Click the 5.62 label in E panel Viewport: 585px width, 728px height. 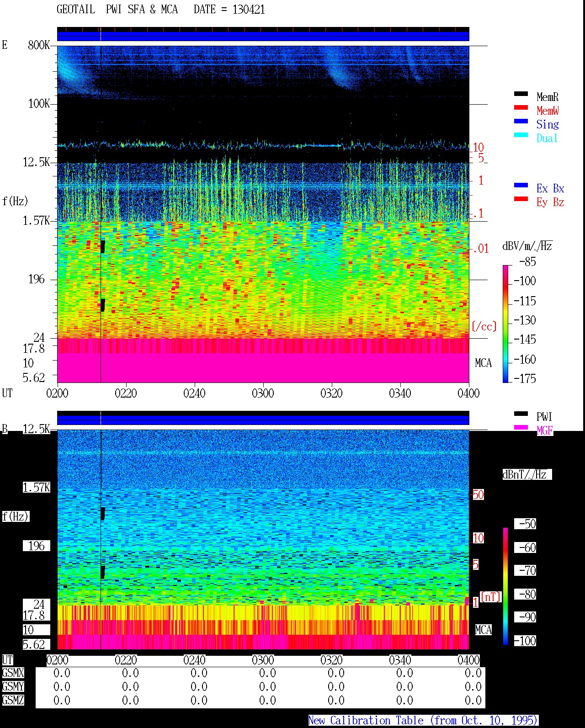click(x=34, y=377)
